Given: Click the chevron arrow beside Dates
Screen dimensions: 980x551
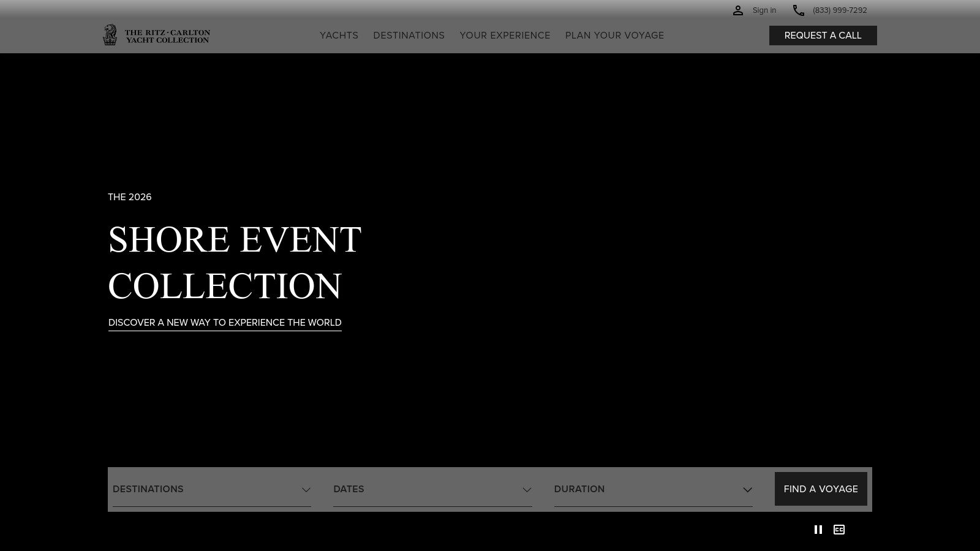Looking at the screenshot, I should click(527, 490).
